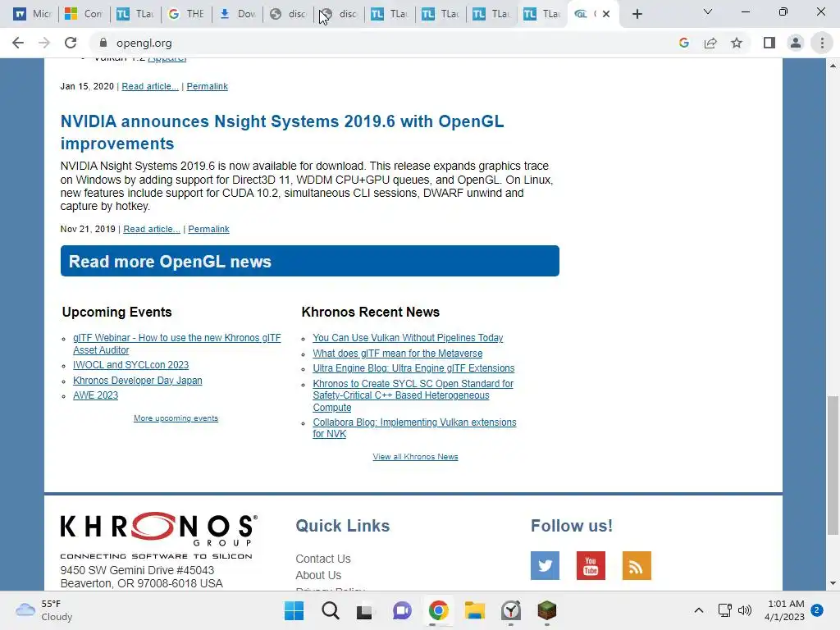Go back to previous page in Chrome
The image size is (840, 630).
18,43
